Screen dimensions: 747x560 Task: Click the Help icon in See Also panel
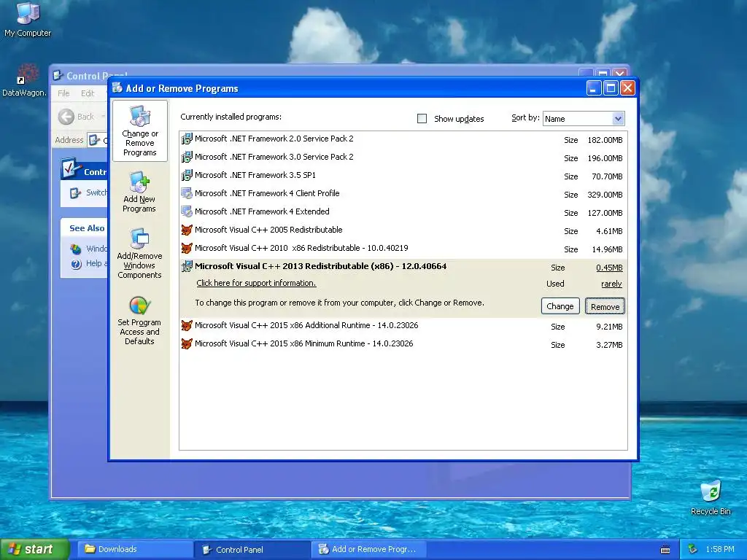[x=76, y=264]
